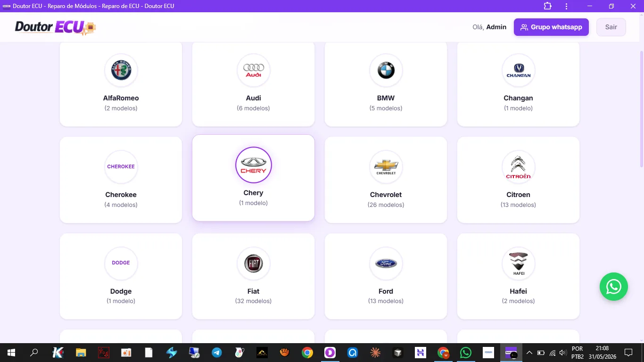The image size is (644, 362).
Task: Show hidden system tray icons chevron
Action: tap(529, 353)
